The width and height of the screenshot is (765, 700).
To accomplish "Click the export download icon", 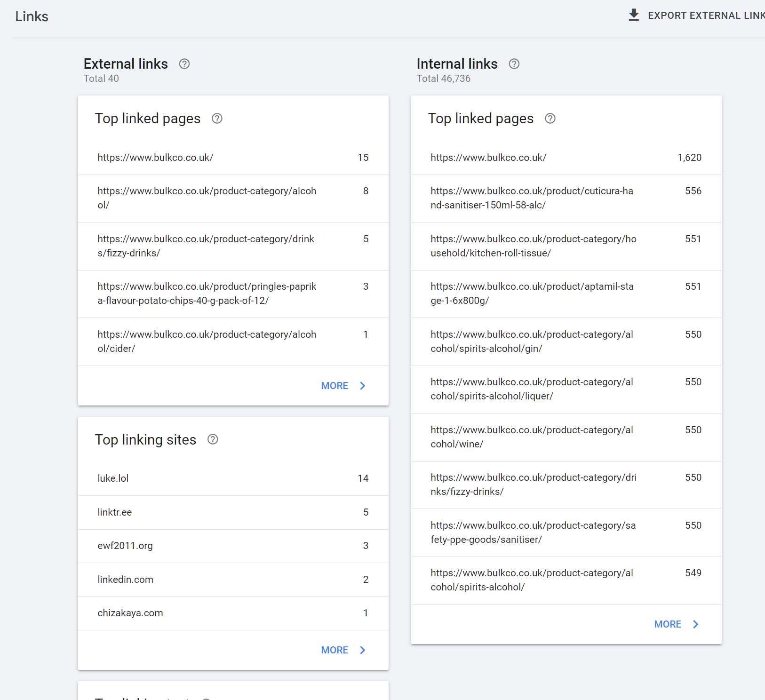I will click(x=634, y=15).
